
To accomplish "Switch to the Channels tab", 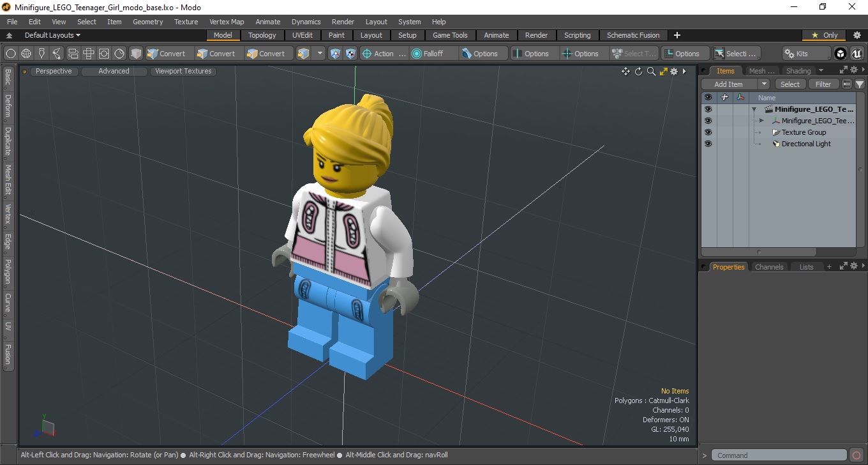I will click(x=769, y=267).
